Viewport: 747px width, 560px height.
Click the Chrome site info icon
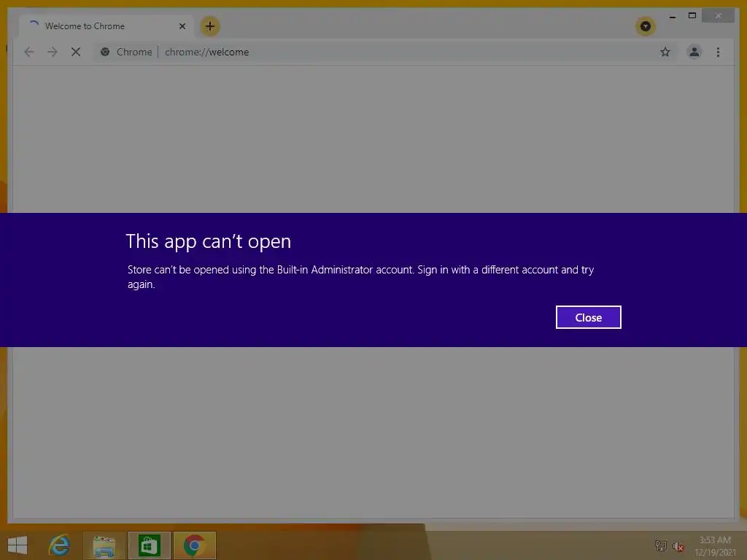[x=105, y=52]
